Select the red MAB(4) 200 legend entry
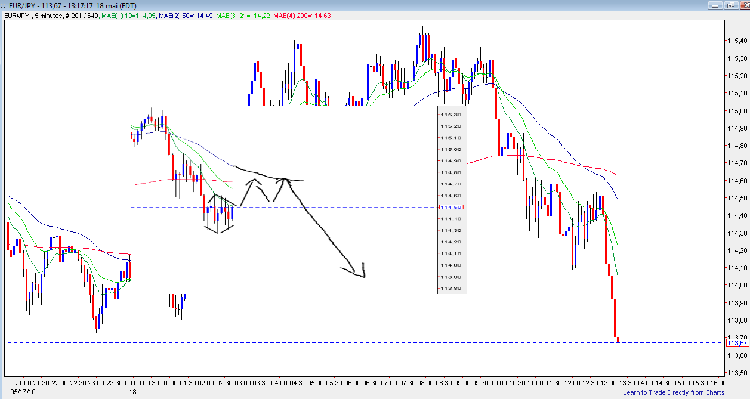The height and width of the screenshot is (399, 750). coord(302,16)
